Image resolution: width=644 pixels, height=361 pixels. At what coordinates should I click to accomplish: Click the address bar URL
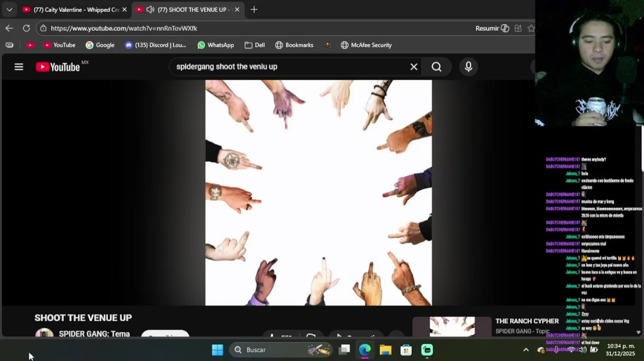pos(124,28)
